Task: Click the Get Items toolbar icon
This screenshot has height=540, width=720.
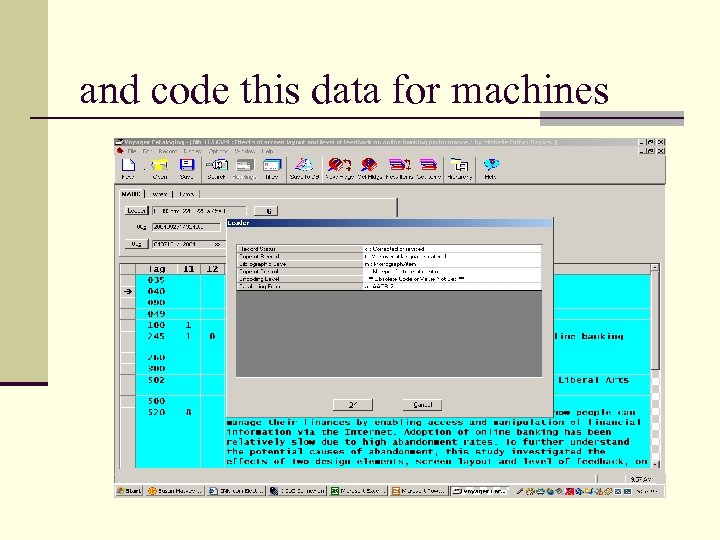Action: point(428,169)
